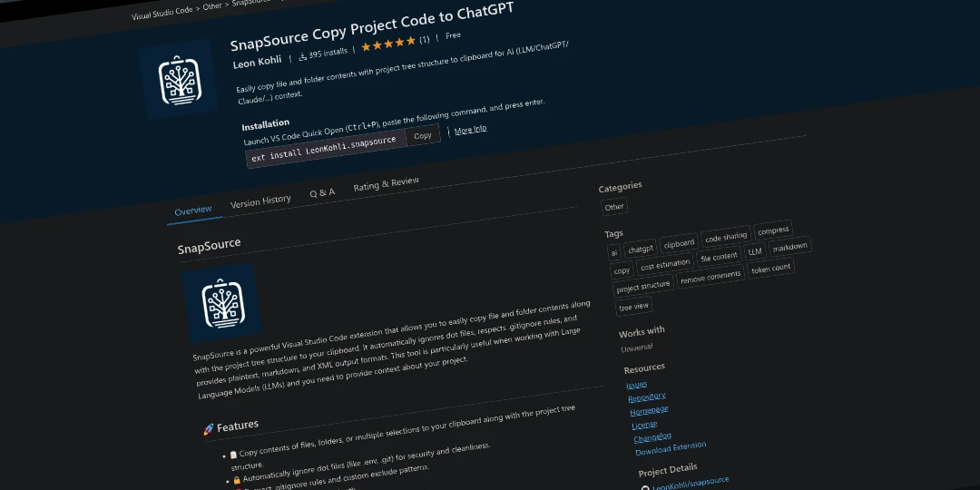Image resolution: width=980 pixels, height=490 pixels.
Task: Click the LLM tag
Action: pyautogui.click(x=755, y=251)
